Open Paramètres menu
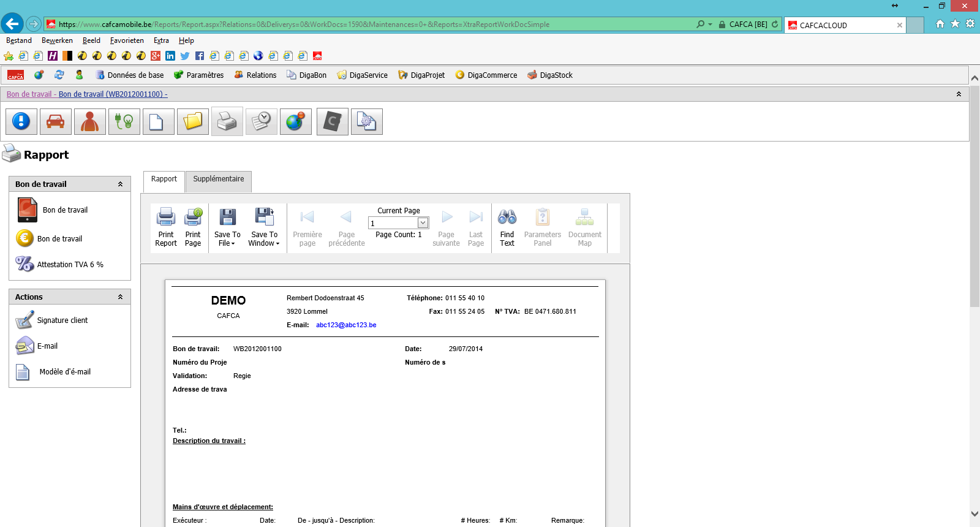Viewport: 980px width, 527px height. [x=198, y=75]
